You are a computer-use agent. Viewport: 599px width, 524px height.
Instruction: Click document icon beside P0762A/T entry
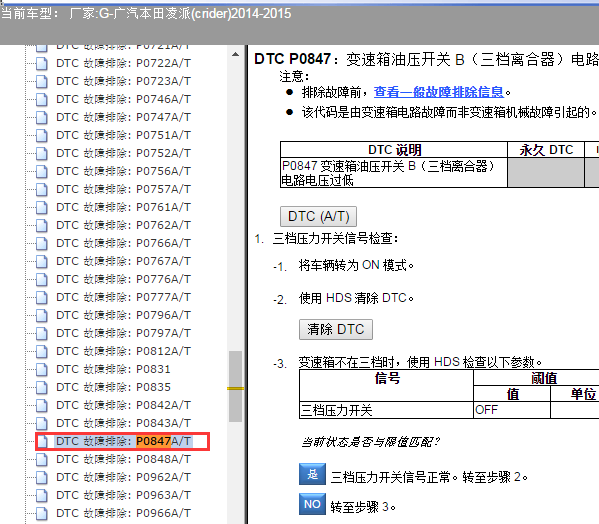[42, 225]
